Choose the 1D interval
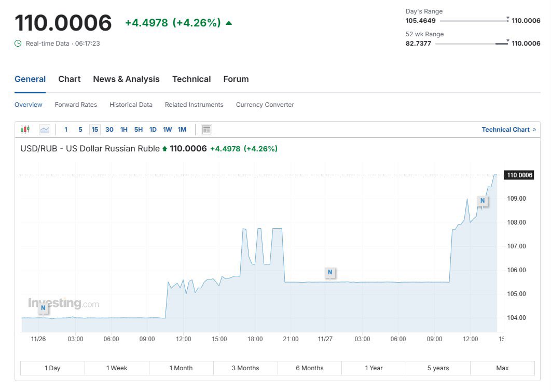Viewport: 551px width, 392px height. [x=153, y=130]
